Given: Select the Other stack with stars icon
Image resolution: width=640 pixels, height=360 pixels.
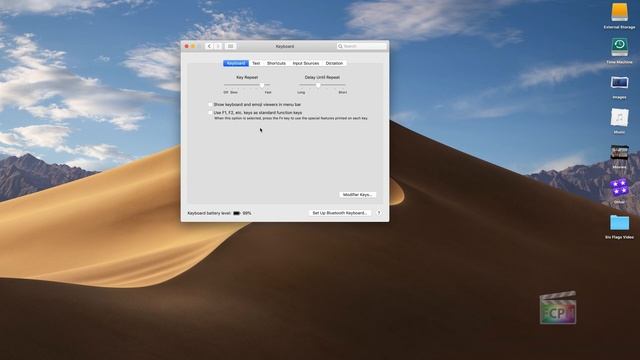Looking at the screenshot, I should click(619, 187).
